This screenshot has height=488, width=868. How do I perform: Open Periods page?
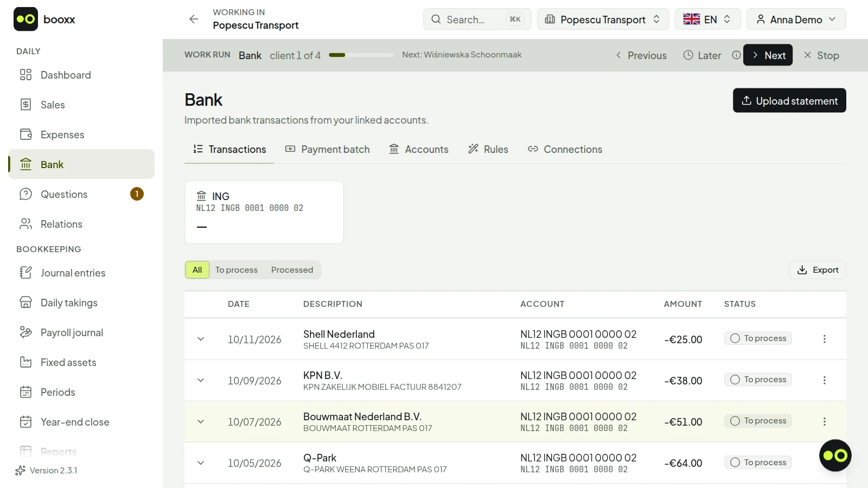(81, 392)
